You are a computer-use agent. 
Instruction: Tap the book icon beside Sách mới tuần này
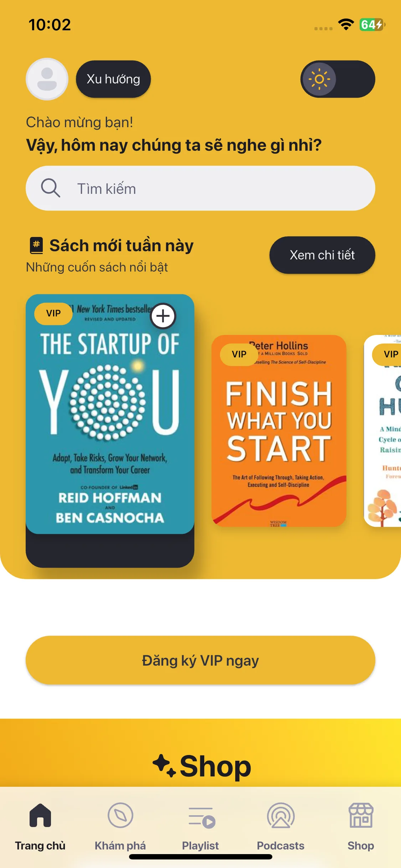36,246
